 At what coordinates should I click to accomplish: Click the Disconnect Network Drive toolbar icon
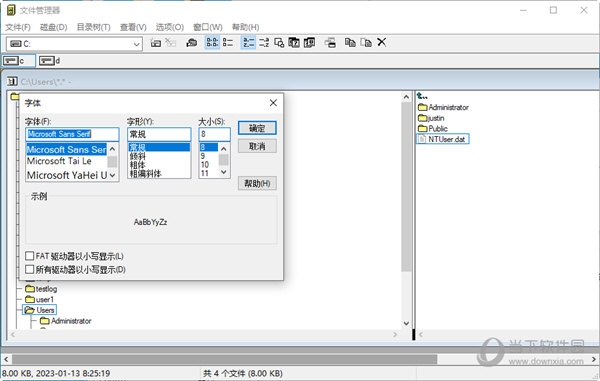click(171, 42)
